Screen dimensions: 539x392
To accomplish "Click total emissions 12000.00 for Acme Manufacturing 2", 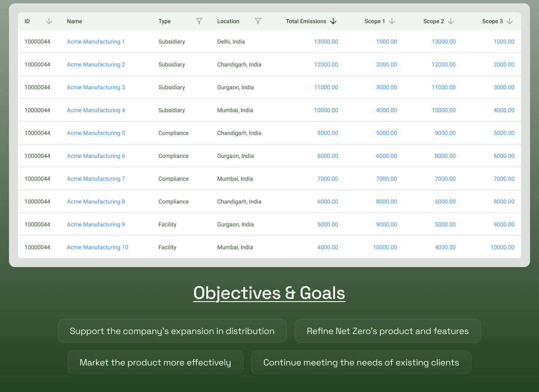I will point(326,64).
